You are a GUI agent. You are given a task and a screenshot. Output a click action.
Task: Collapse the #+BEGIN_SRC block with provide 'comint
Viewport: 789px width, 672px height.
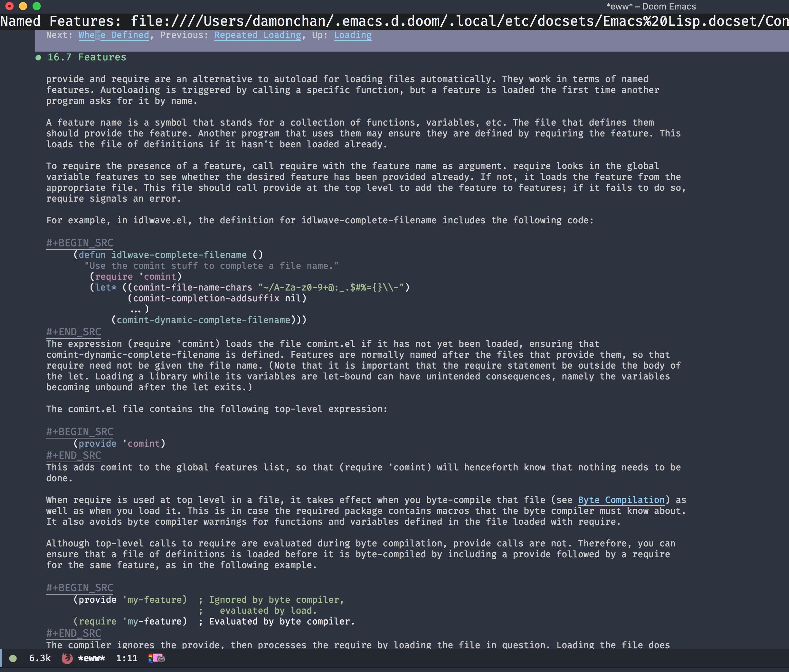point(80,432)
